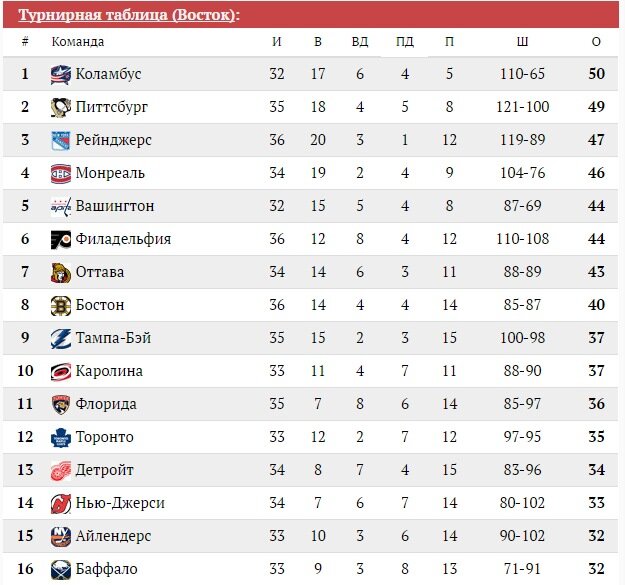Open the Каролина team name
625x585 pixels.
click(x=109, y=371)
